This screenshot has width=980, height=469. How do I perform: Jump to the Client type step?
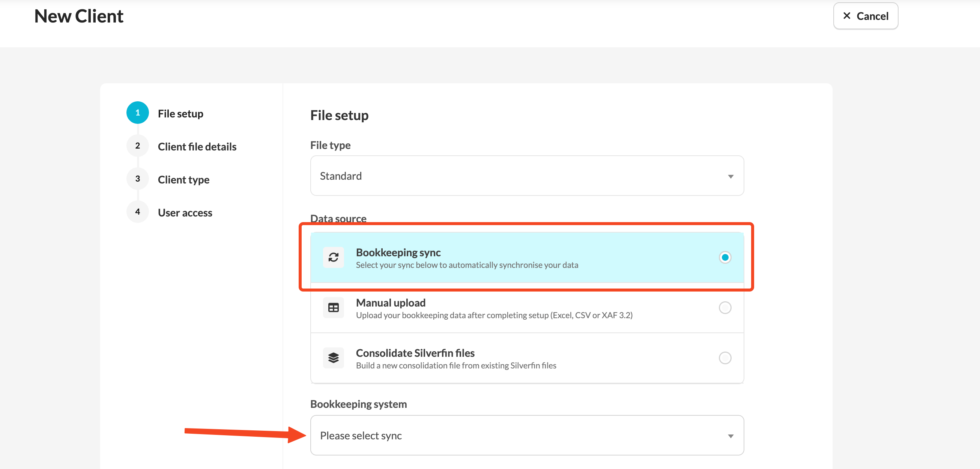point(183,180)
